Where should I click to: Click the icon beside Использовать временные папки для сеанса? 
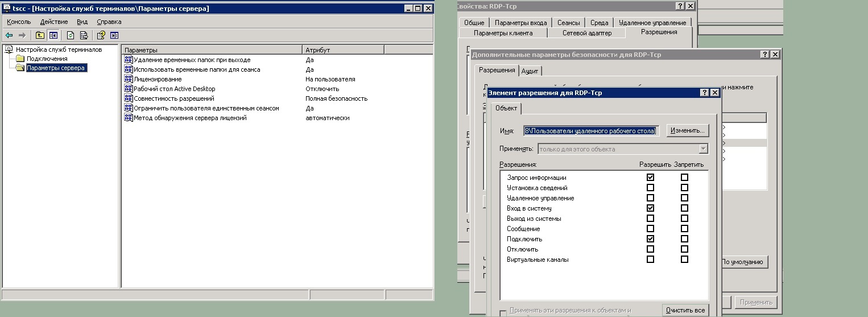tap(129, 69)
